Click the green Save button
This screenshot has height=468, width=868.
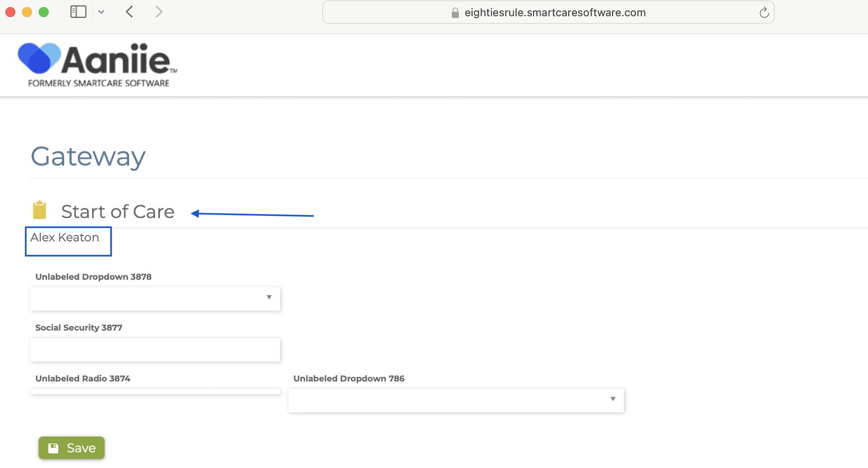(x=71, y=448)
